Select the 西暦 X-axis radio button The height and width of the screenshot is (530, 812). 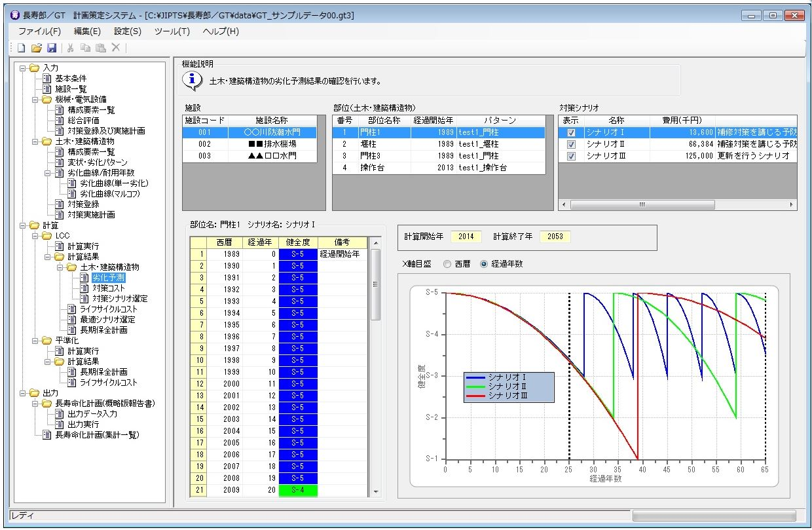coord(447,264)
